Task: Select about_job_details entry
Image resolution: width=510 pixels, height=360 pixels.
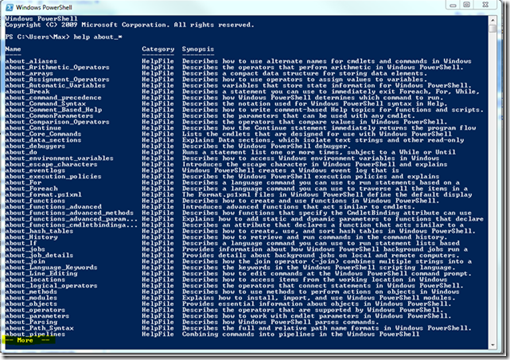Action: coord(39,255)
